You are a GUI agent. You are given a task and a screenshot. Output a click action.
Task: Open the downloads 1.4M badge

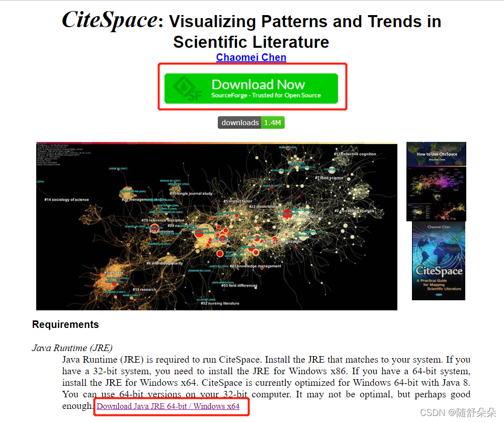coord(251,122)
